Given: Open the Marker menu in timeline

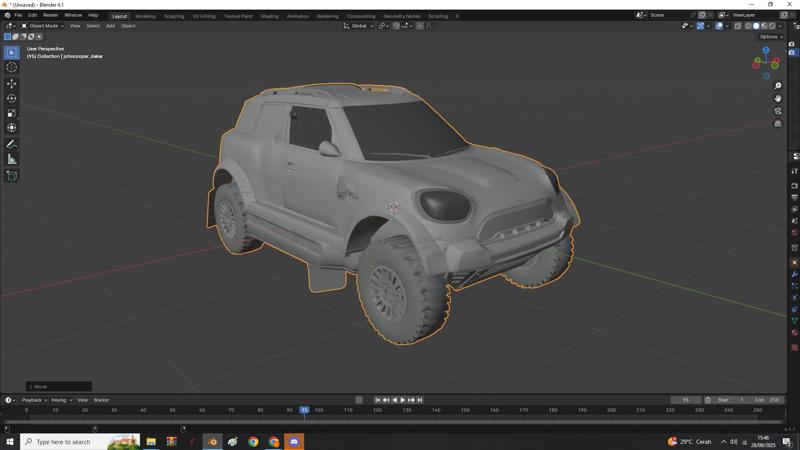Looking at the screenshot, I should [102, 400].
